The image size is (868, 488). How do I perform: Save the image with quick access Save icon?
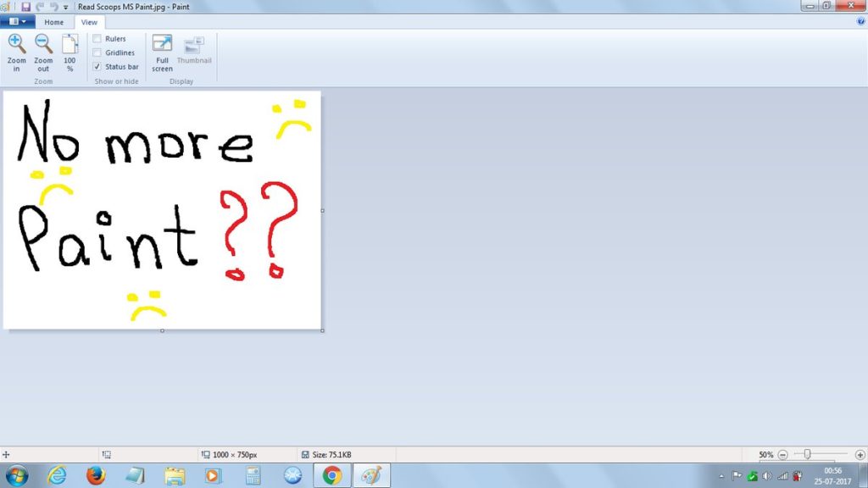point(25,7)
